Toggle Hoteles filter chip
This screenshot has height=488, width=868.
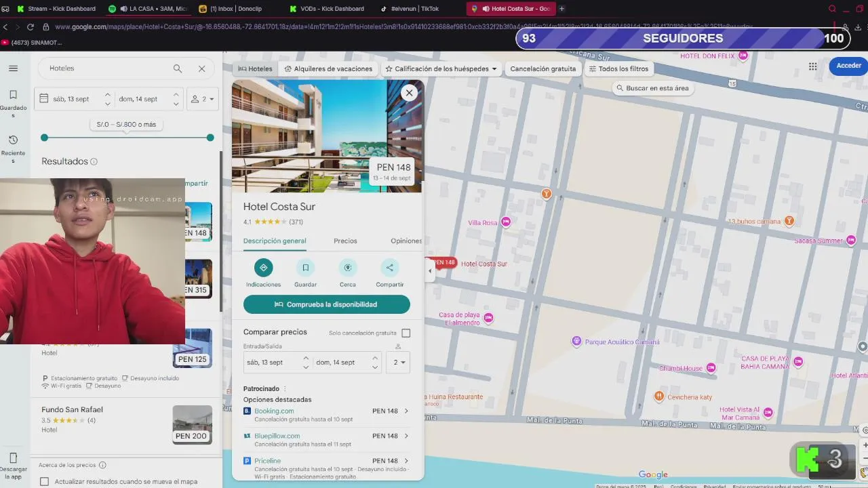point(255,68)
